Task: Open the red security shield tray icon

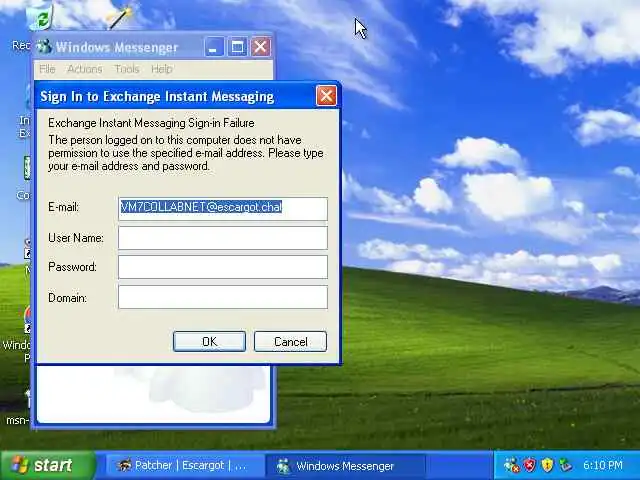Action: [529, 465]
